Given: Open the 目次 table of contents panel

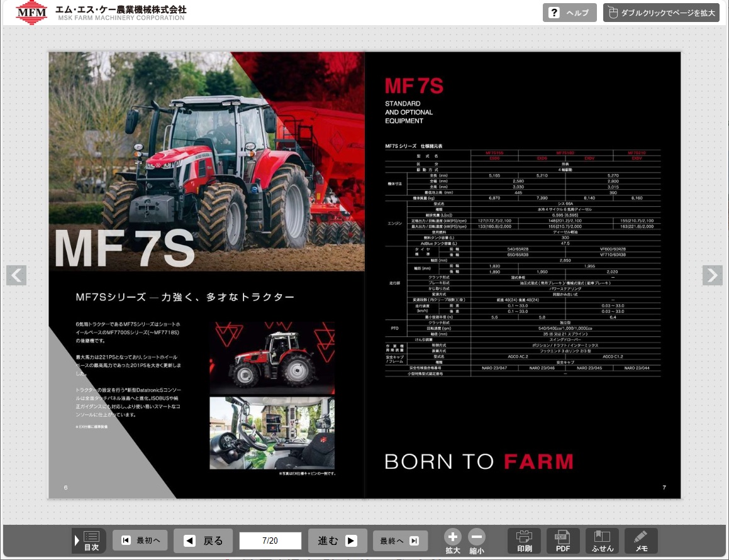Looking at the screenshot, I should click(x=88, y=541).
